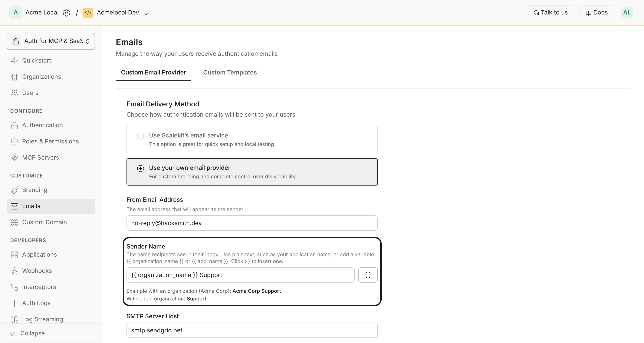Click the Auth Logs bar chart icon

(14, 303)
